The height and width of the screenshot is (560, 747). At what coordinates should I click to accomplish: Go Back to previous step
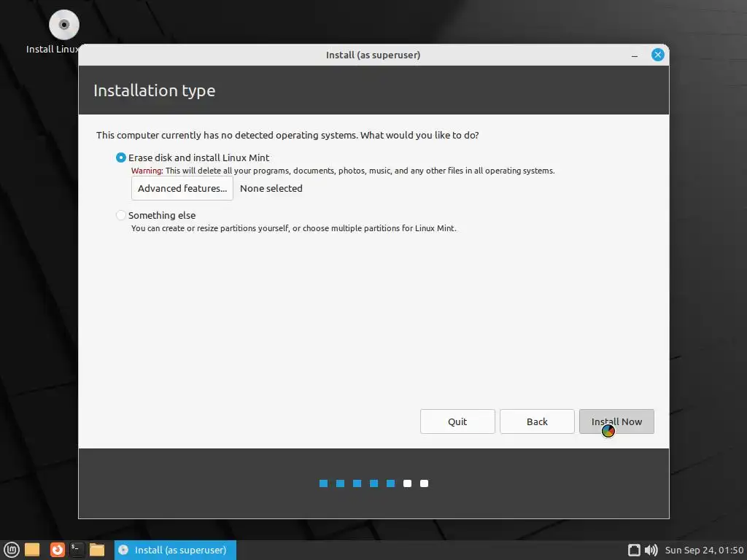(x=537, y=421)
